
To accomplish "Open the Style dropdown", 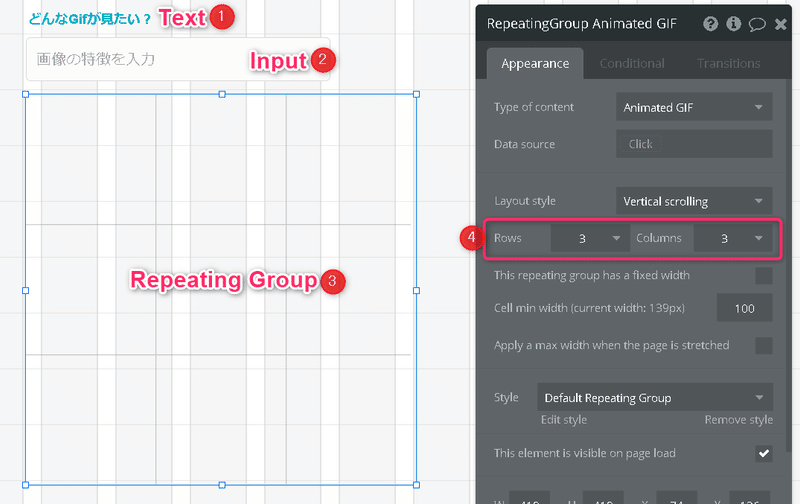I will click(655, 397).
